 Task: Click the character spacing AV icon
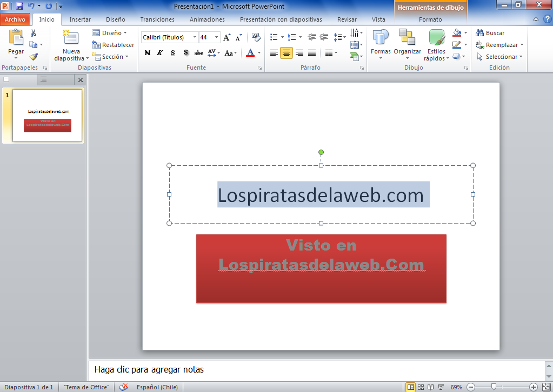click(x=212, y=53)
